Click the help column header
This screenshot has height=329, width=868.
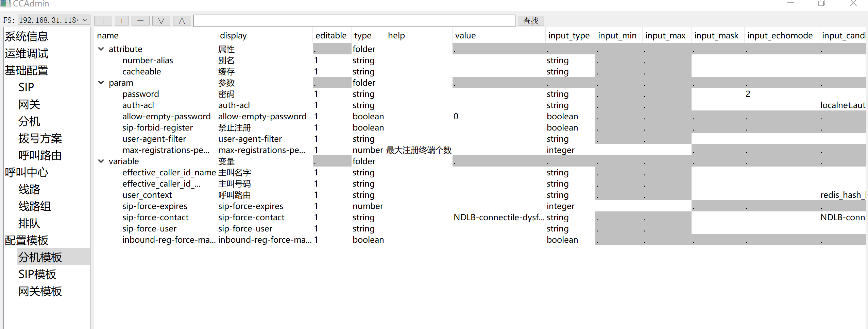(419, 36)
